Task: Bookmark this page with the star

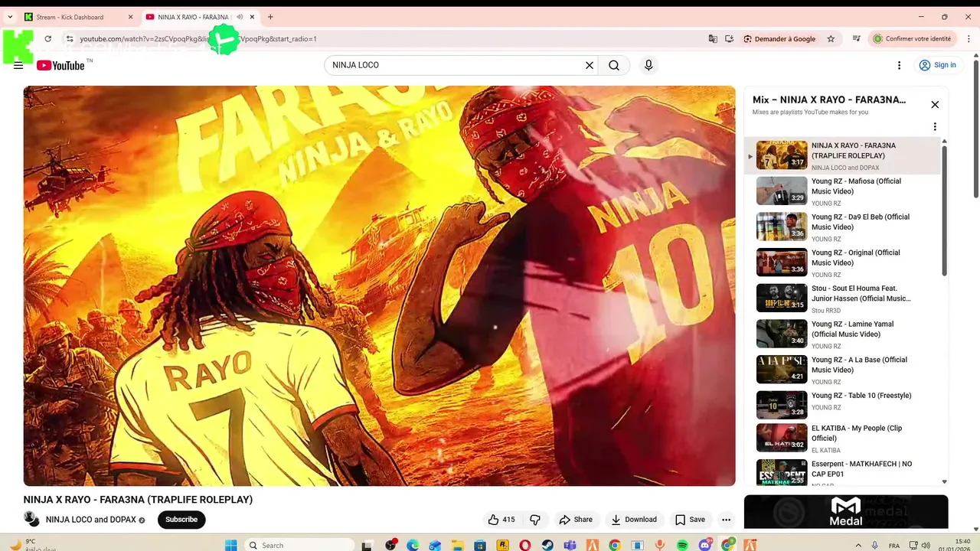Action: (831, 39)
